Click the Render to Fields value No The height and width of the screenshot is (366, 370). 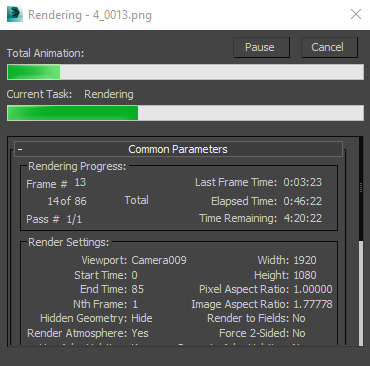click(x=299, y=318)
